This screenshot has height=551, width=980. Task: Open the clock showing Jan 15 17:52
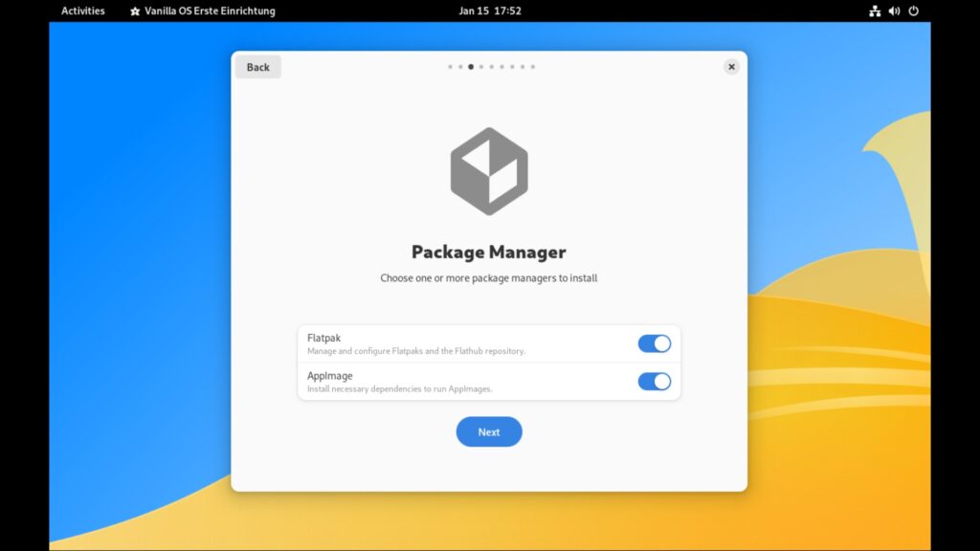(490, 11)
